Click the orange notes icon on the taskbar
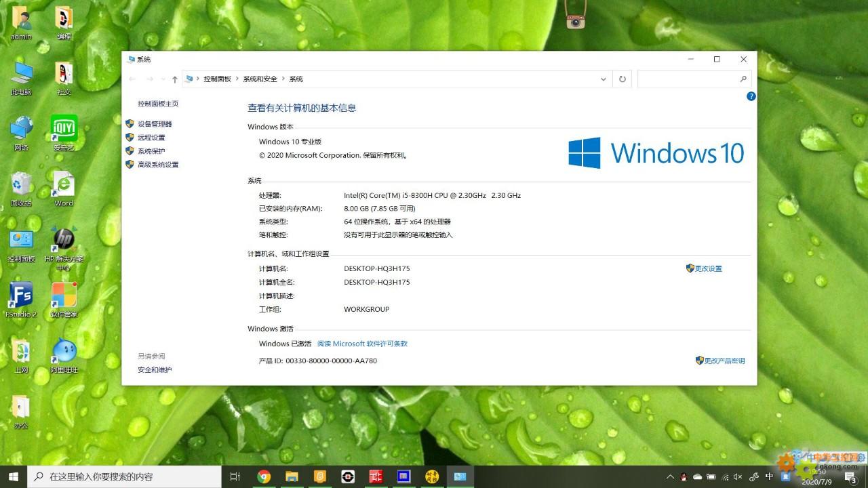Image resolution: width=868 pixels, height=488 pixels. tap(320, 476)
